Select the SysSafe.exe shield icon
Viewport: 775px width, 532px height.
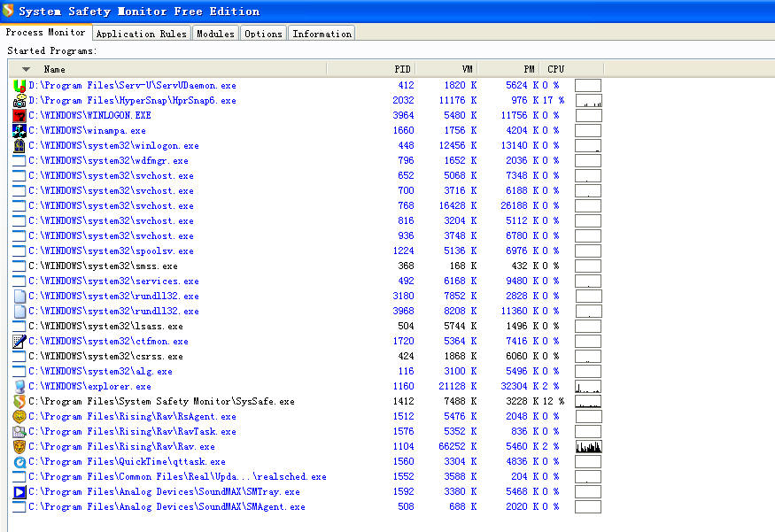[x=19, y=402]
